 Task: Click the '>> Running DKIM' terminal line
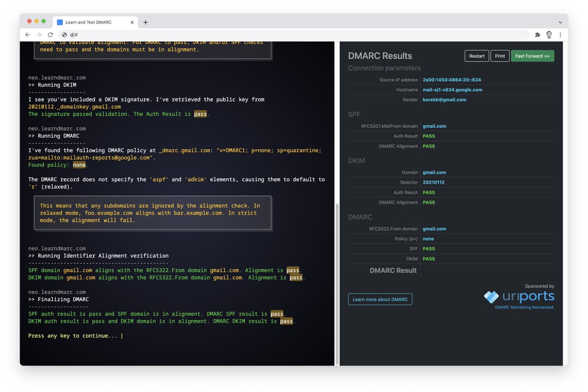coord(52,85)
